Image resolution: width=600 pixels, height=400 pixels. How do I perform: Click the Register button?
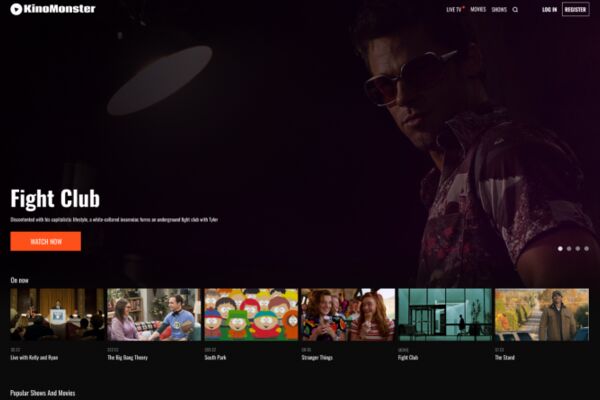(576, 10)
